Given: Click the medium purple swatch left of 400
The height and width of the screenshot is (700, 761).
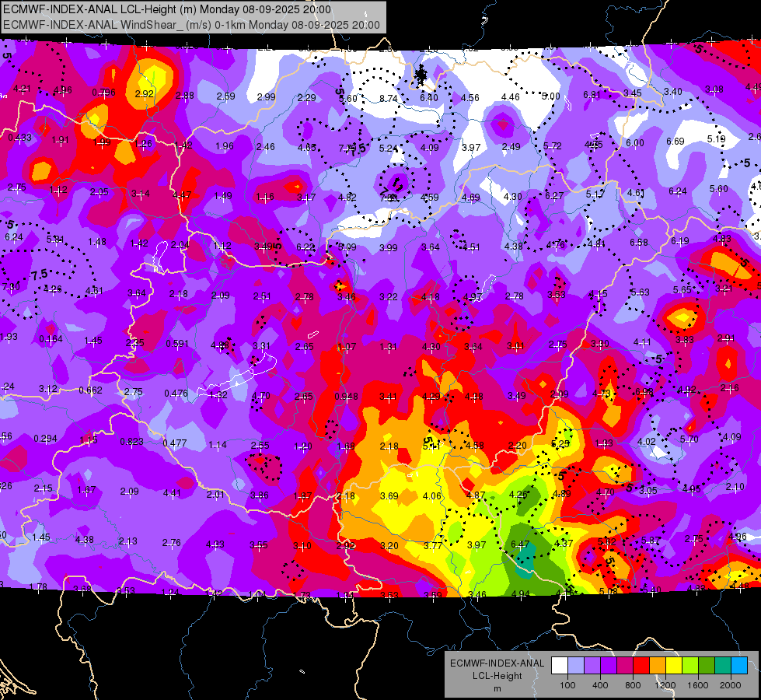Looking at the screenshot, I should (592, 666).
